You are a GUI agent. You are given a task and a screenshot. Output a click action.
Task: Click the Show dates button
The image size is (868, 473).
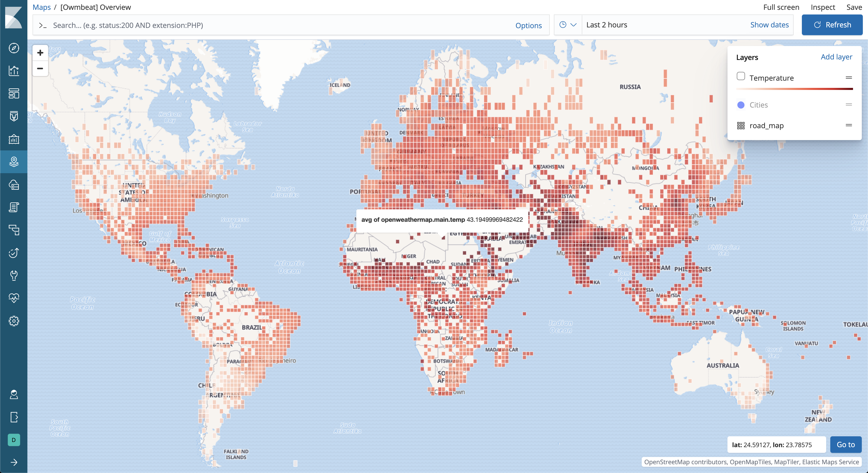coord(769,25)
